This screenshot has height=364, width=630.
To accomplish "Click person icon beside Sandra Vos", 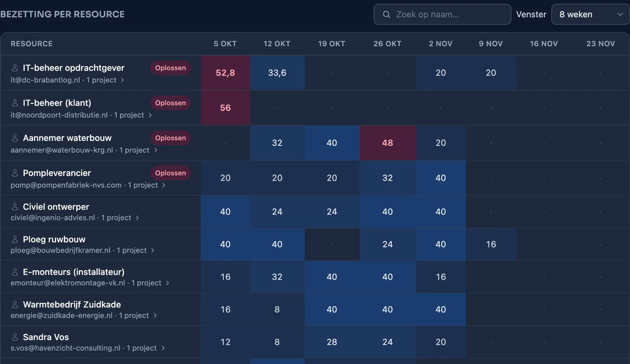I will (15, 337).
